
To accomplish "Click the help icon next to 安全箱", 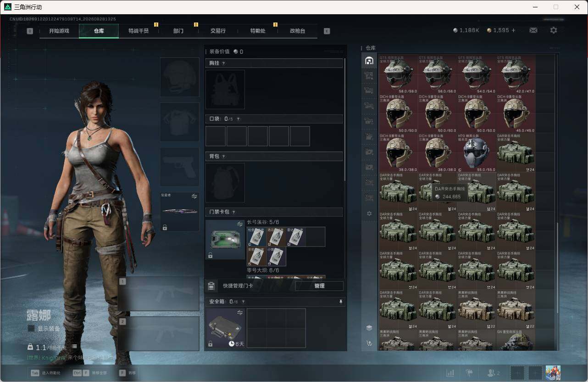I will click(x=243, y=302).
